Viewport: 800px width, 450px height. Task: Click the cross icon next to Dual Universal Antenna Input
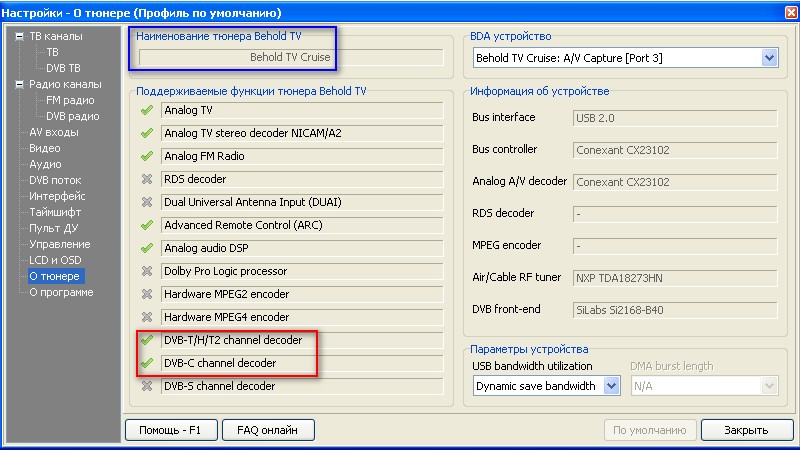point(147,202)
